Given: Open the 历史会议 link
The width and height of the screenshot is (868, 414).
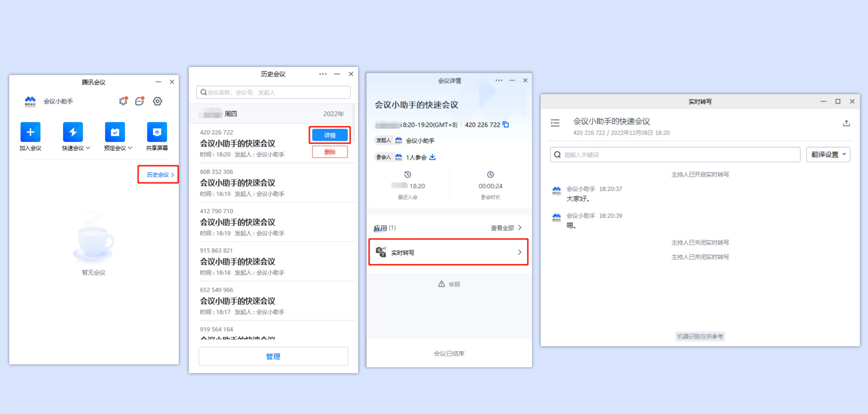Looking at the screenshot, I should 160,174.
